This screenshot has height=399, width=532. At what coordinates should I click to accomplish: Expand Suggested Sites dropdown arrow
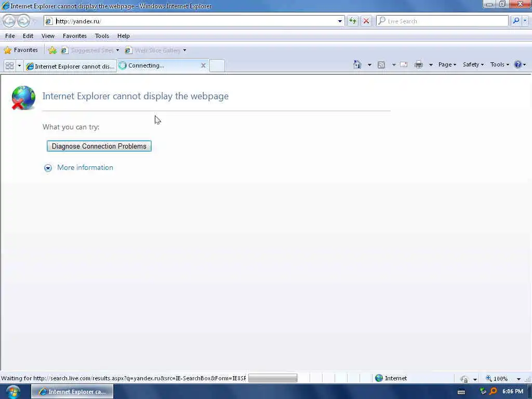[x=117, y=50]
